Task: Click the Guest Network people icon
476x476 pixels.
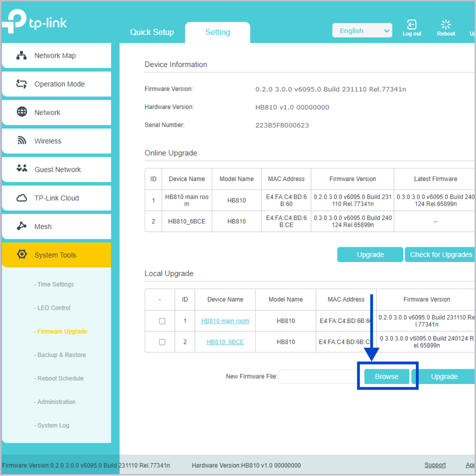Action: click(22, 168)
